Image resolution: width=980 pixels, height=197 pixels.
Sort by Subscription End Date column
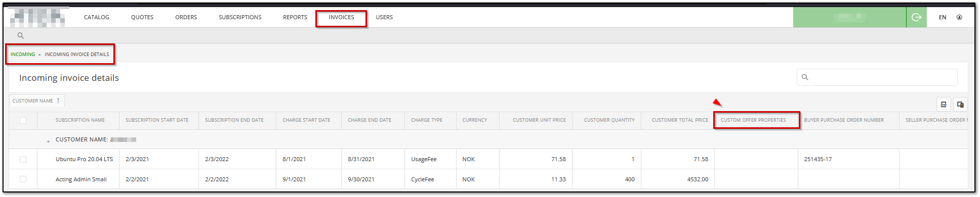tap(234, 120)
